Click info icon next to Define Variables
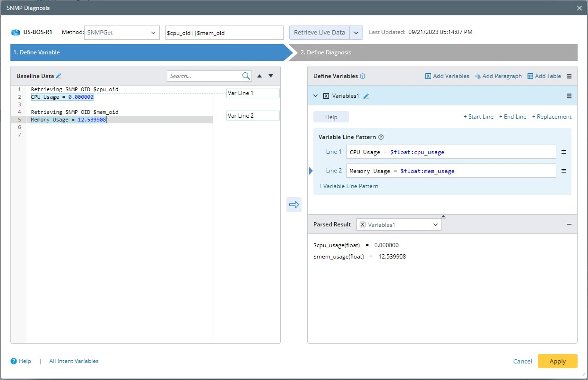 point(363,76)
